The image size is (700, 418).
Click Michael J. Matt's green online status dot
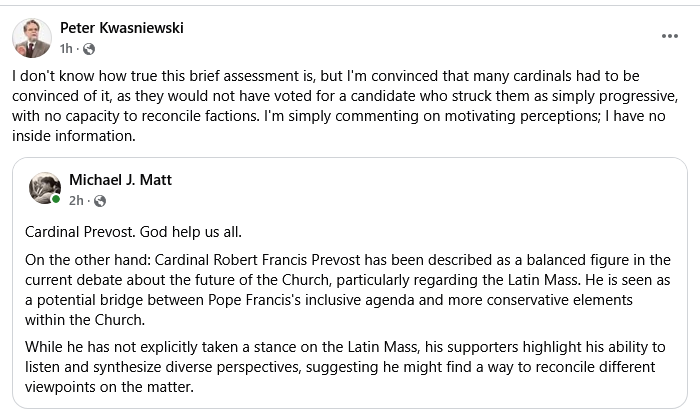(x=56, y=199)
